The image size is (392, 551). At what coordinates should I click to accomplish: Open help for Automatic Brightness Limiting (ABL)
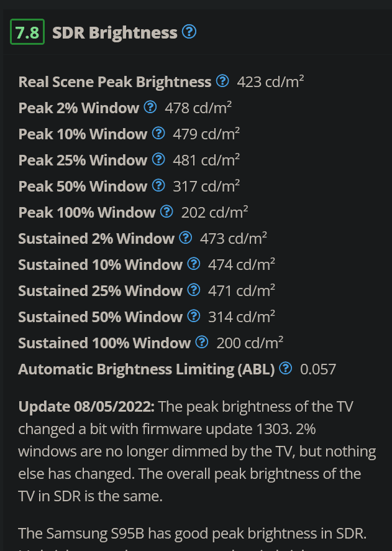pyautogui.click(x=286, y=369)
